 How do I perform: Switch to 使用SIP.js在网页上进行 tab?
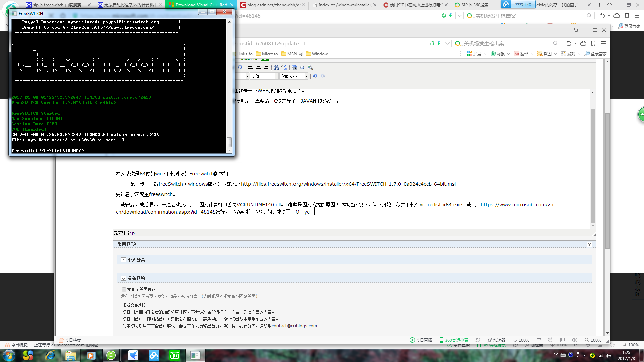[x=416, y=5]
